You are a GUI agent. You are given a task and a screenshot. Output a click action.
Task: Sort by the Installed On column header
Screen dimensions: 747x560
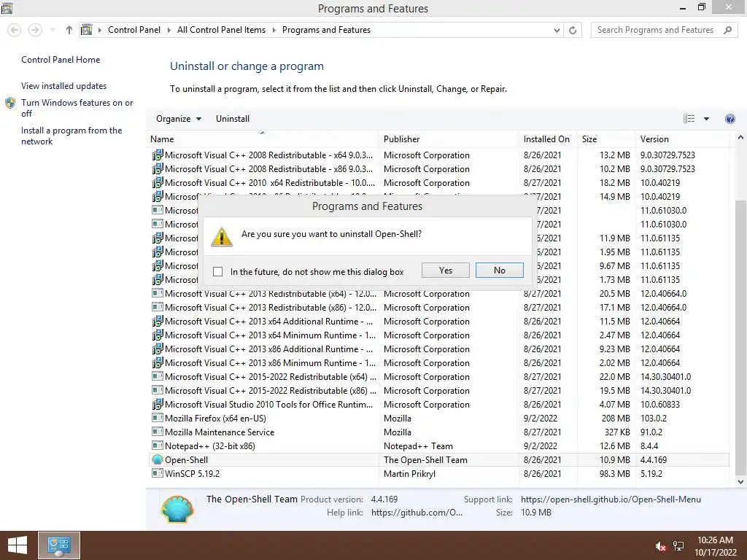click(x=546, y=139)
